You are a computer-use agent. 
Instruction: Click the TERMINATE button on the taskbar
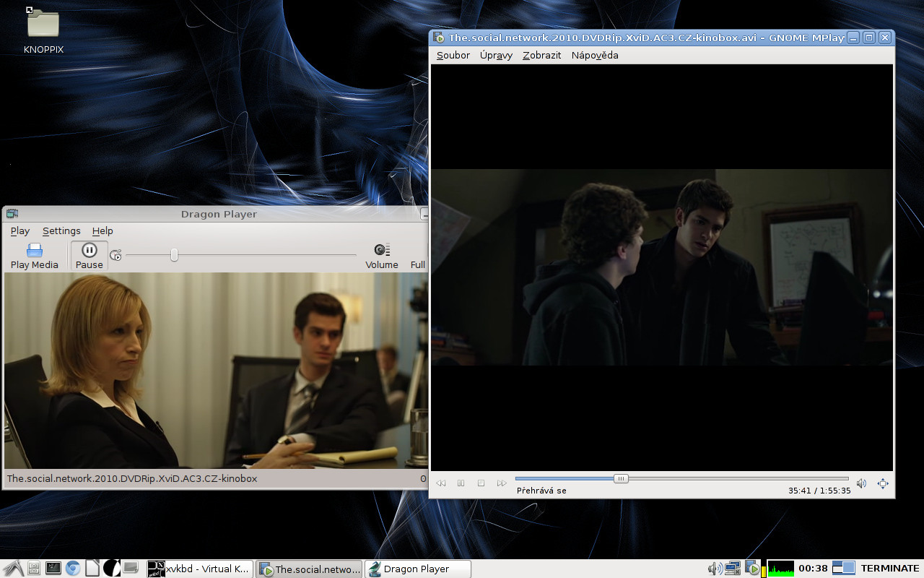[x=890, y=569]
